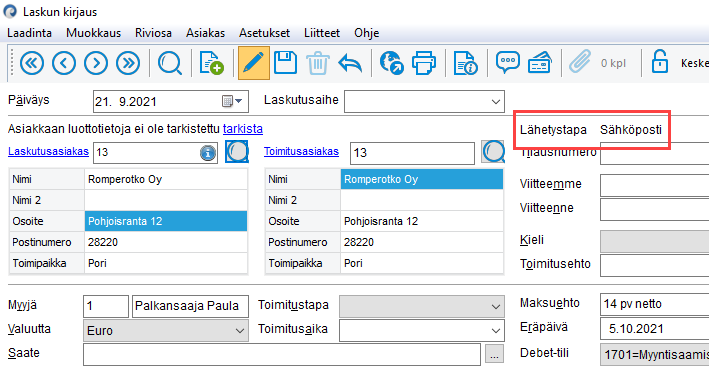This screenshot has height=389, width=709.
Task: Create new invoice with document-plus icon
Action: [x=211, y=63]
